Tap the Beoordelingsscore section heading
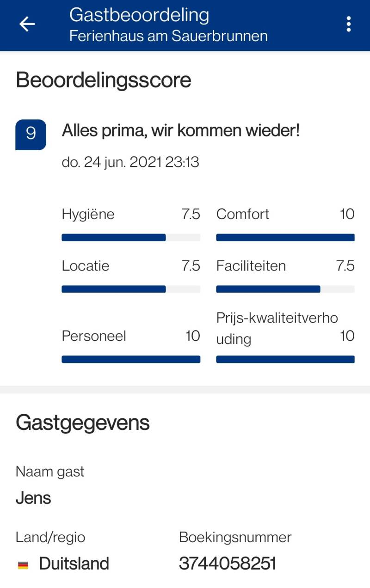This screenshot has width=370, height=588. point(103,80)
